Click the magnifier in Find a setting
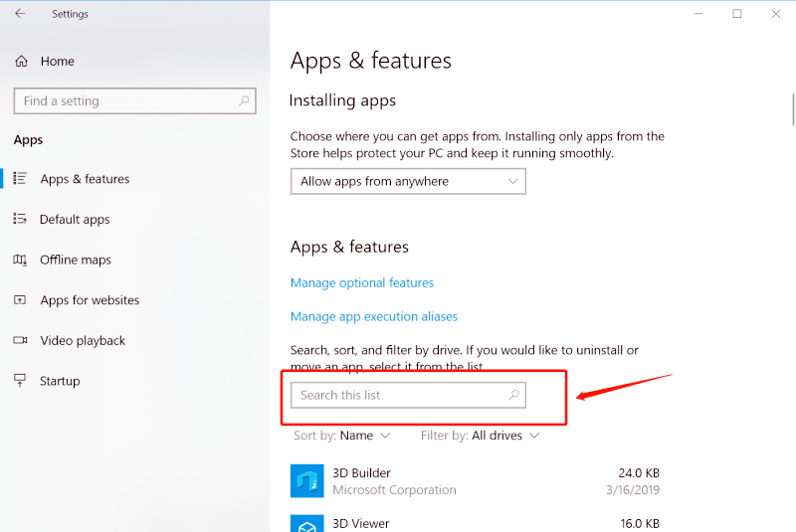Image resolution: width=796 pixels, height=532 pixels. point(244,100)
